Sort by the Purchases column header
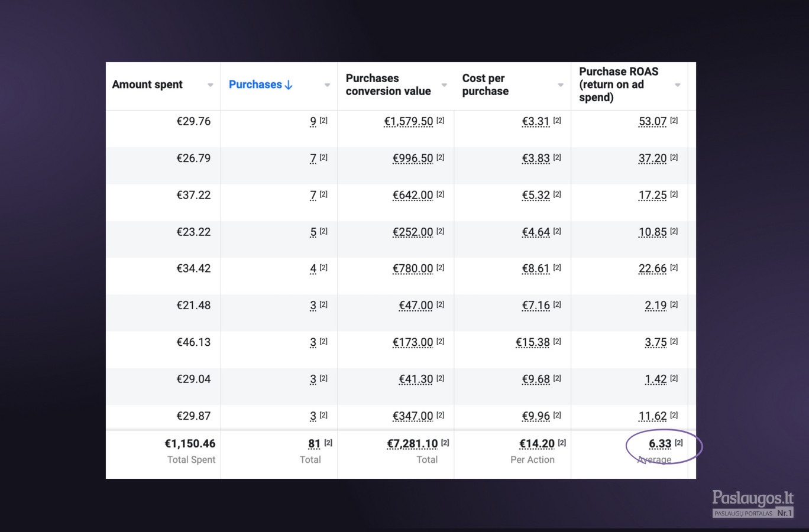 (255, 85)
